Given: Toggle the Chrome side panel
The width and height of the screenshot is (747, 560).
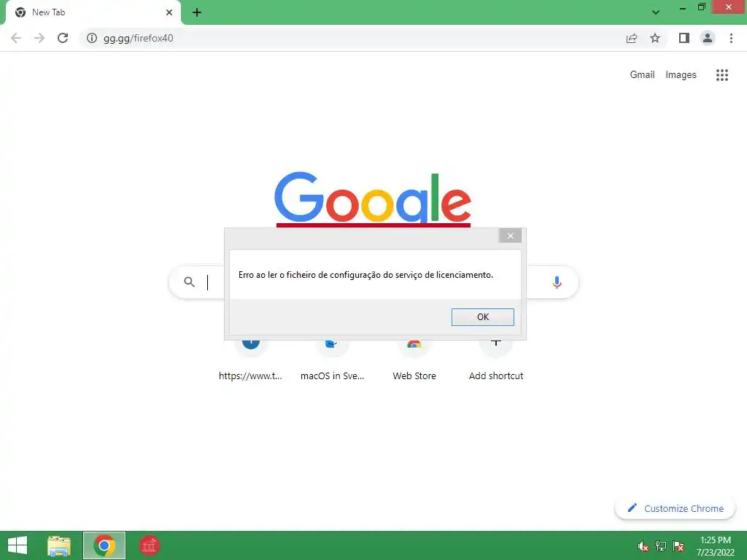Looking at the screenshot, I should coord(684,38).
